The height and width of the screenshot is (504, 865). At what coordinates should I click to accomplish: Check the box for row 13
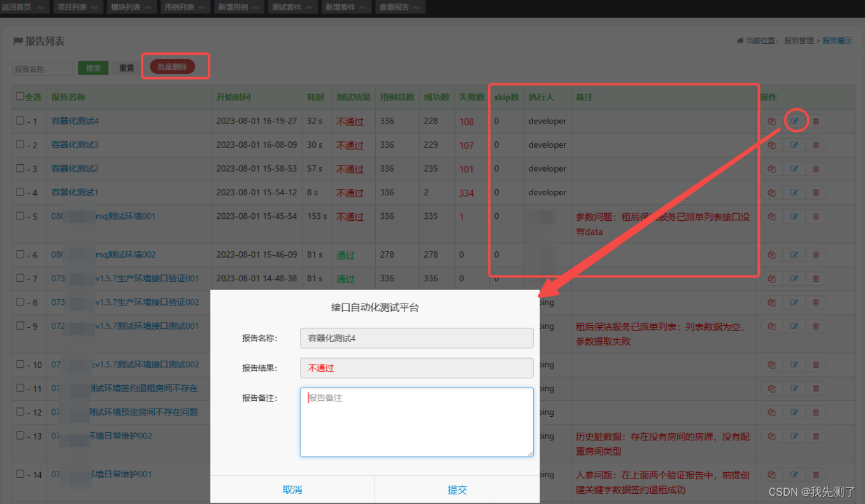pos(20,436)
